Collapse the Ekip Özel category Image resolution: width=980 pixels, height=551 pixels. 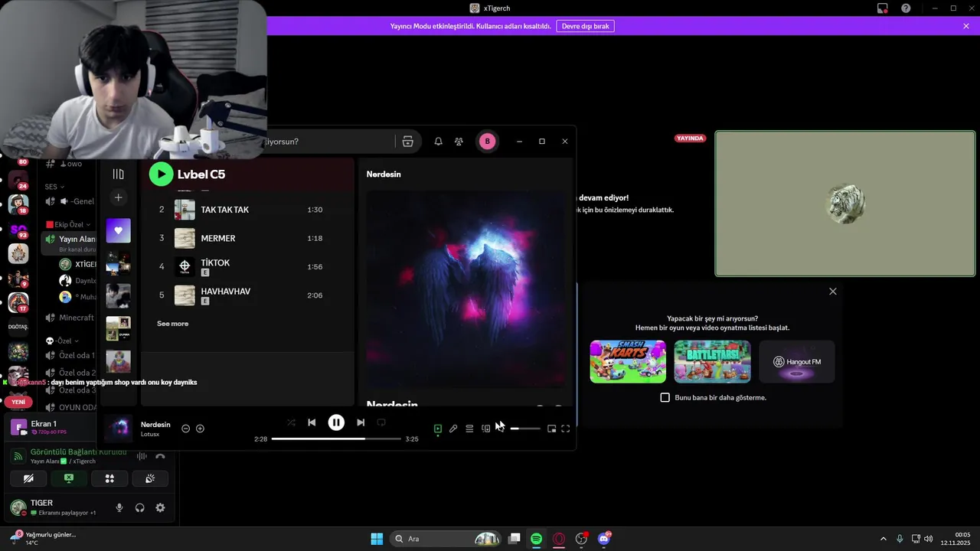point(68,225)
